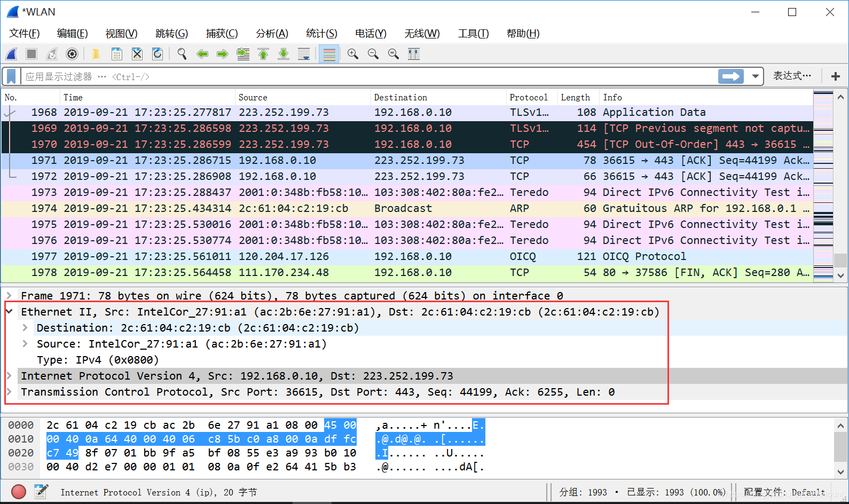Open the filter bookmark manager

[11, 76]
